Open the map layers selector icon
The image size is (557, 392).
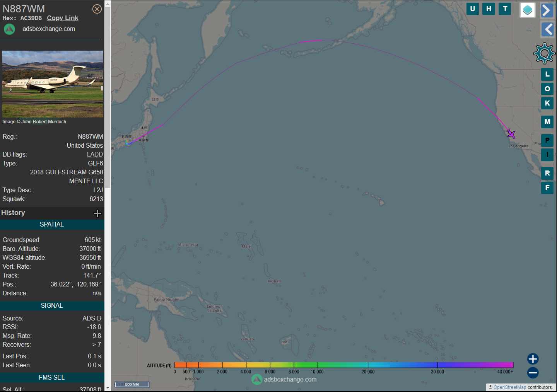tap(528, 10)
